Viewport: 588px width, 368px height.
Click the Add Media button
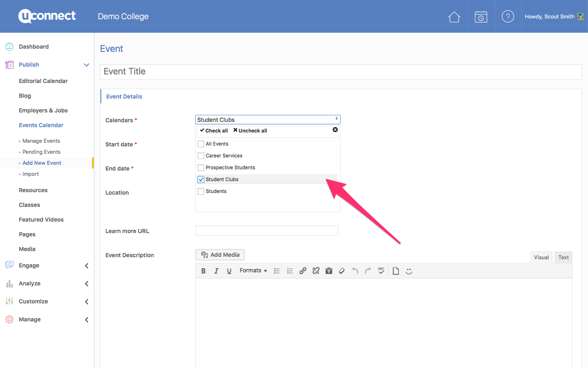220,255
